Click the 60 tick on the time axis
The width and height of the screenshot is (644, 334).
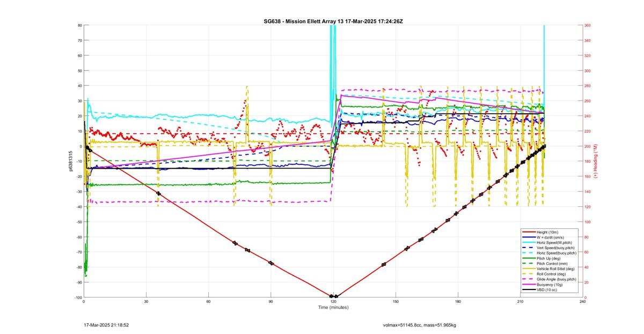tap(208, 302)
